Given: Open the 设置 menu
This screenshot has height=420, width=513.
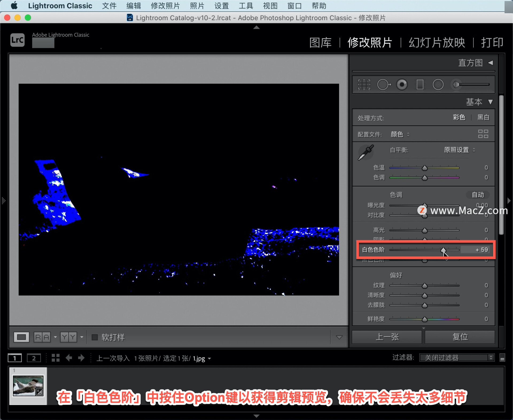Looking at the screenshot, I should [221, 6].
